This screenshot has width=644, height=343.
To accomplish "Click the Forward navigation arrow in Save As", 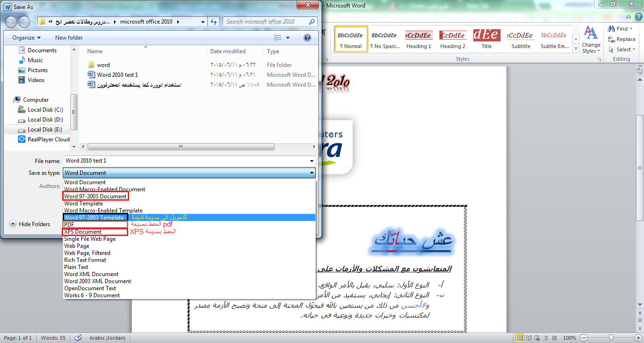I will (24, 22).
